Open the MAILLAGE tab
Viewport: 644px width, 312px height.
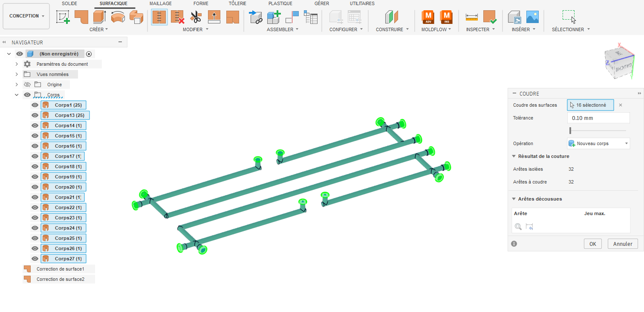[160, 3]
